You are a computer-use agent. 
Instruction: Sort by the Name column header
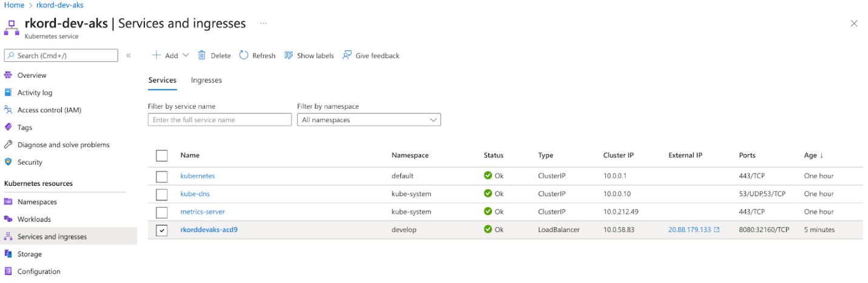coord(190,155)
